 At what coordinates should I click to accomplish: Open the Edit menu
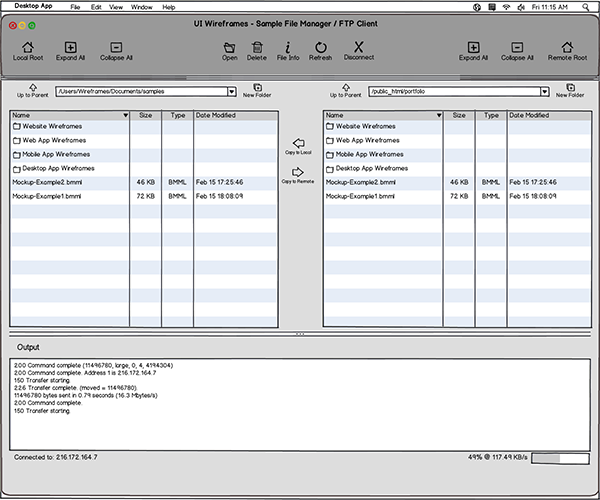pos(96,7)
